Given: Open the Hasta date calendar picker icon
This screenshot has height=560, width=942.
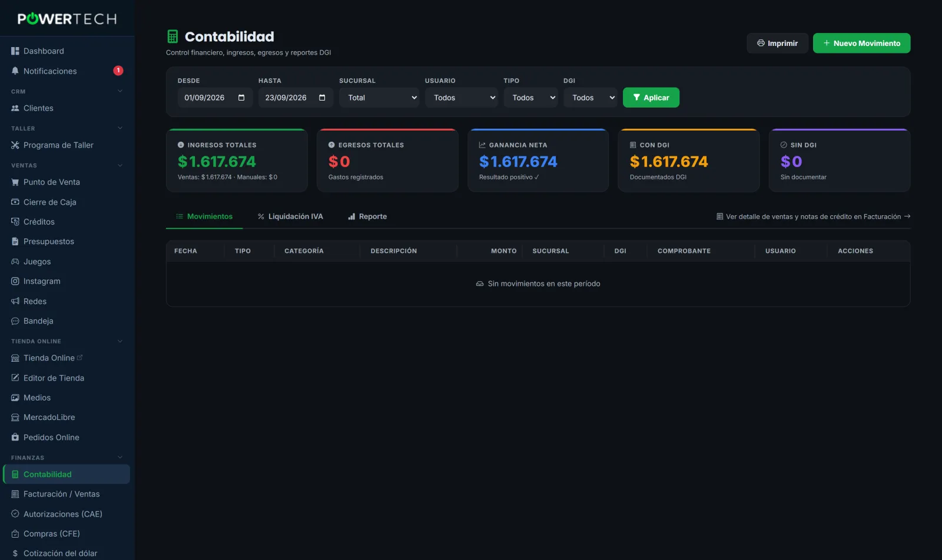Looking at the screenshot, I should 322,98.
